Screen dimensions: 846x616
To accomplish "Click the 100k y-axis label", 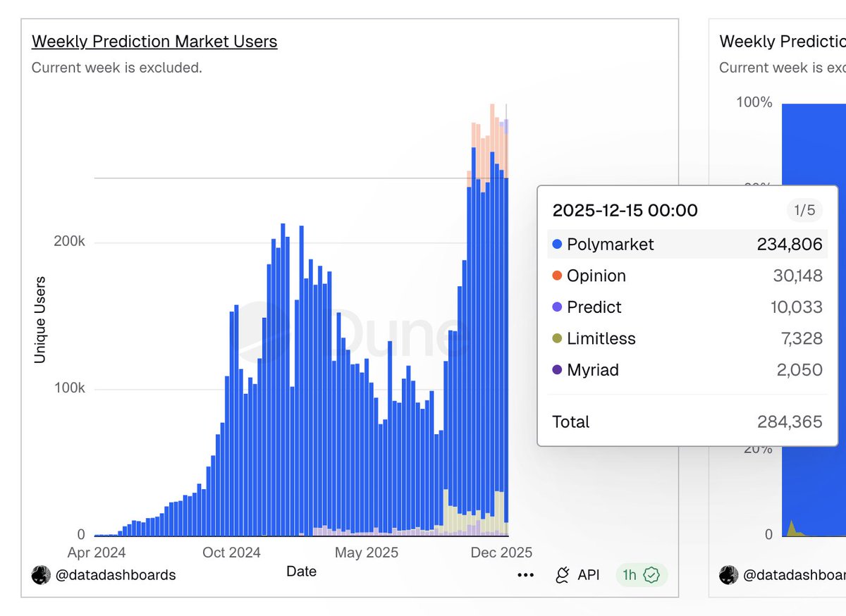I will tap(70, 388).
